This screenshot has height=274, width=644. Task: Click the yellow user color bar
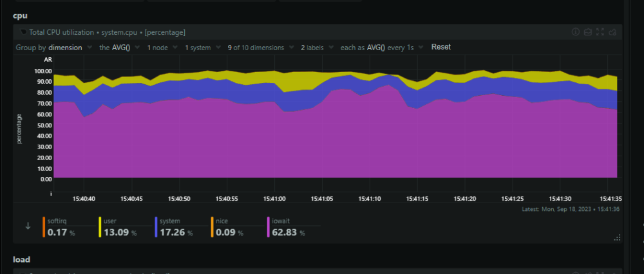(x=100, y=227)
